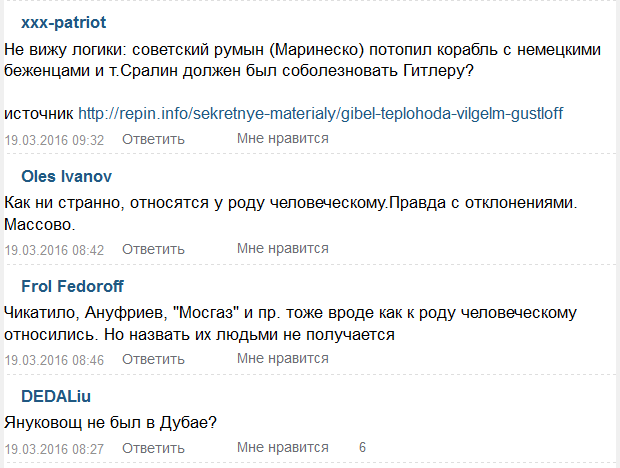Reply to Oles Ivanov's comment
The width and height of the screenshot is (620, 468).
pos(154,249)
